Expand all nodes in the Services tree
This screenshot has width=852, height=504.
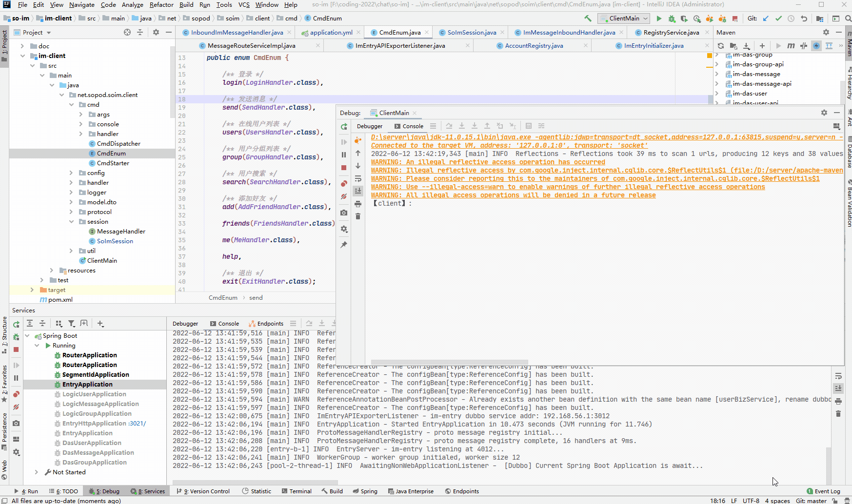click(x=30, y=323)
